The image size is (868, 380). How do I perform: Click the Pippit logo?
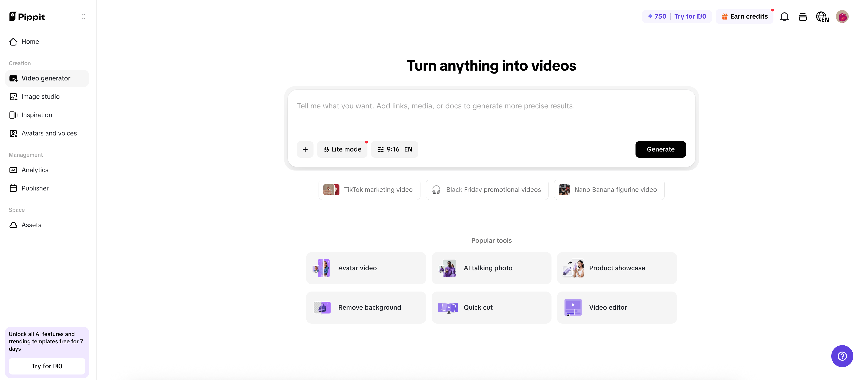click(27, 17)
